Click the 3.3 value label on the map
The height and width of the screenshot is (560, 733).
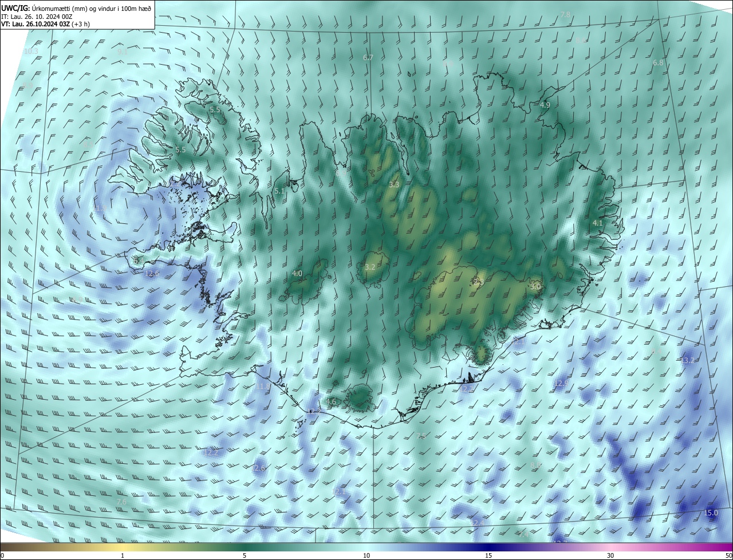coord(394,184)
